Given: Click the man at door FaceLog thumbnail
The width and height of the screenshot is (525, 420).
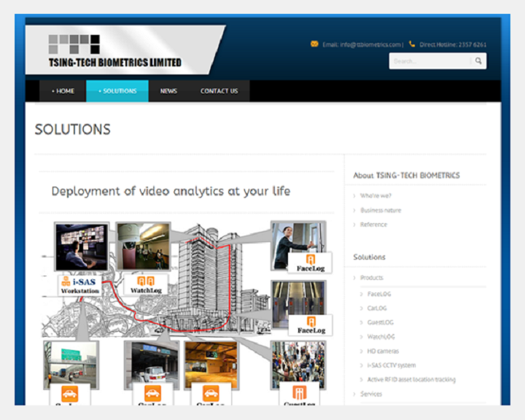Looking at the screenshot, I should (x=298, y=244).
